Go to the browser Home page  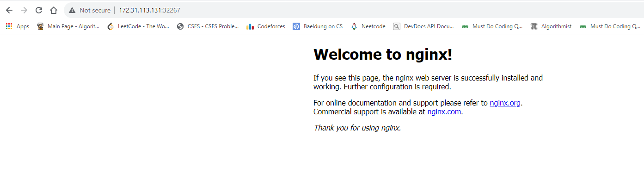(54, 10)
